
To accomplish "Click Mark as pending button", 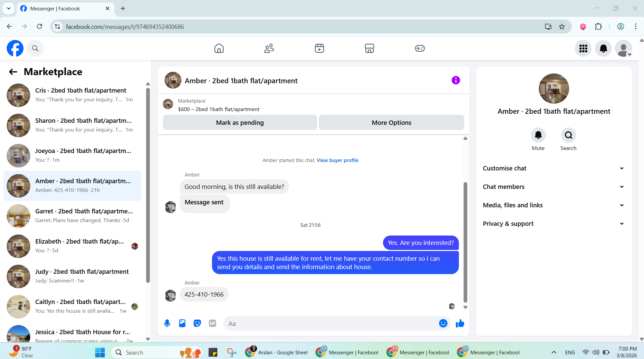I will point(240,122).
